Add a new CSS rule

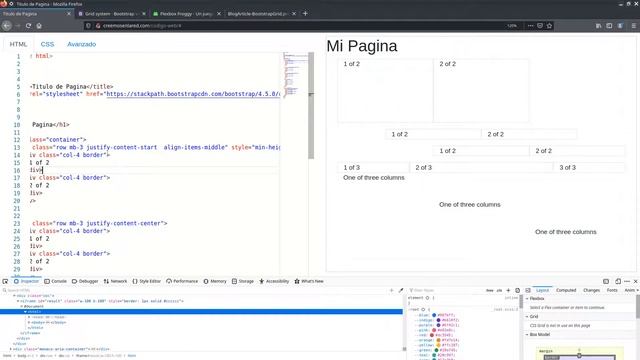point(508,290)
